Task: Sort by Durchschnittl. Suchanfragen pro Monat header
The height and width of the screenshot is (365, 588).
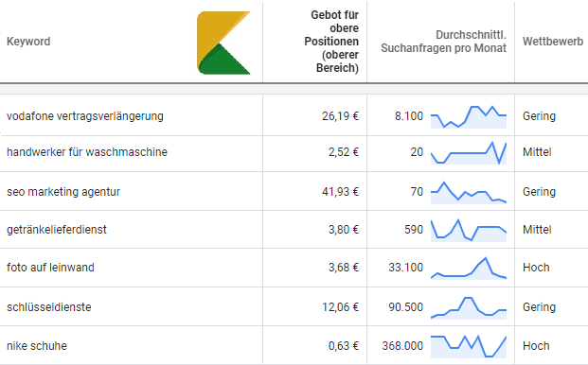Action: click(x=444, y=42)
